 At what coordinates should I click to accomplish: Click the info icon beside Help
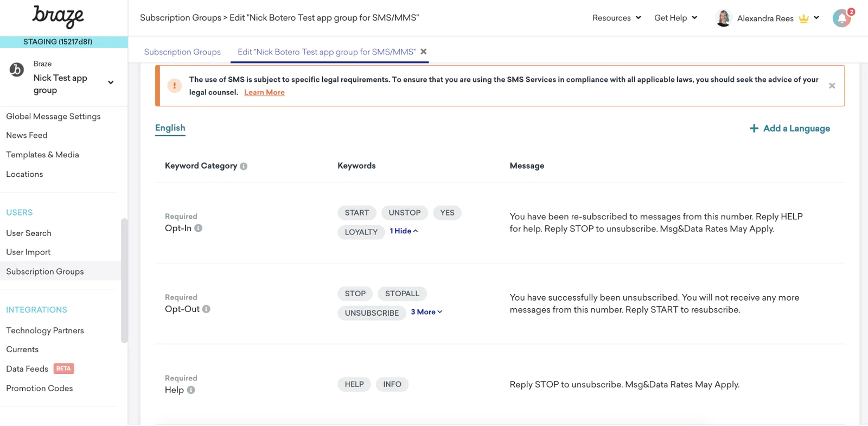(x=191, y=390)
